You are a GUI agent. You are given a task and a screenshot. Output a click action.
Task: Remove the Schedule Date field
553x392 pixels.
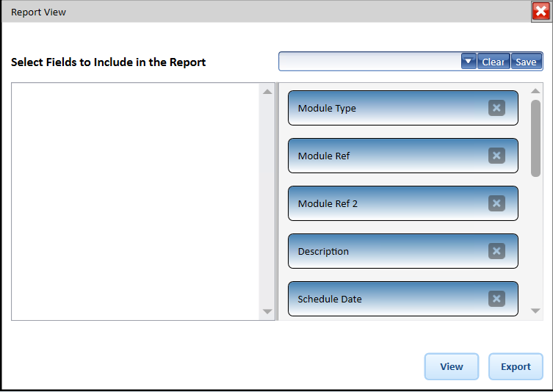tap(496, 299)
